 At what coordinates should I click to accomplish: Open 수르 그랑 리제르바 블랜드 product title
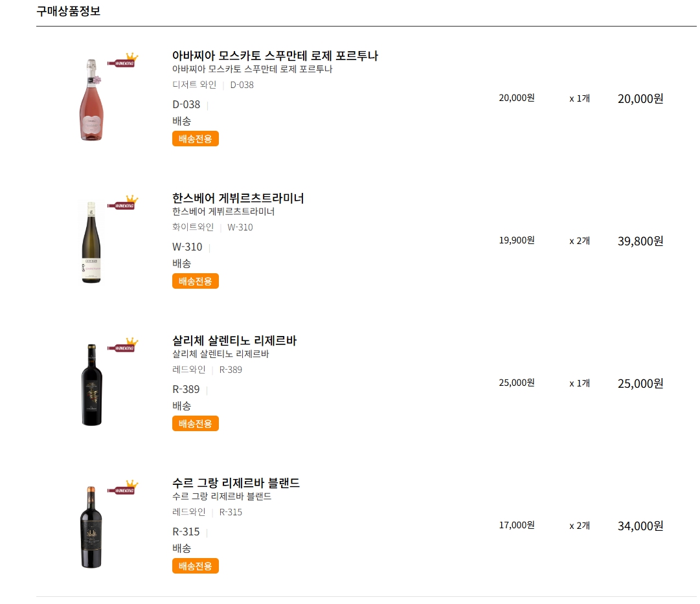pos(236,483)
